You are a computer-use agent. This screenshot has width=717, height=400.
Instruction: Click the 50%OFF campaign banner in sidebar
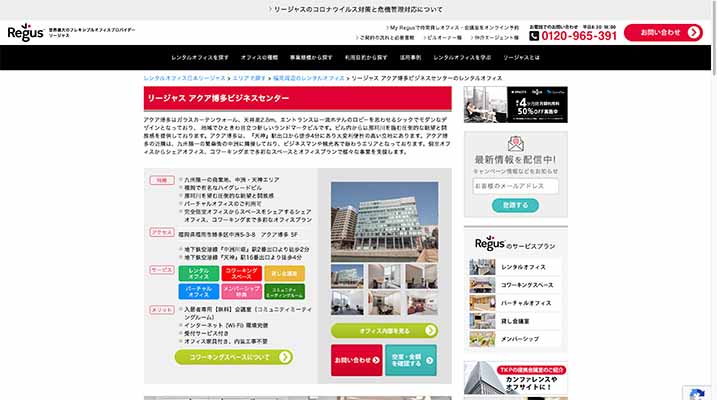[x=516, y=105]
